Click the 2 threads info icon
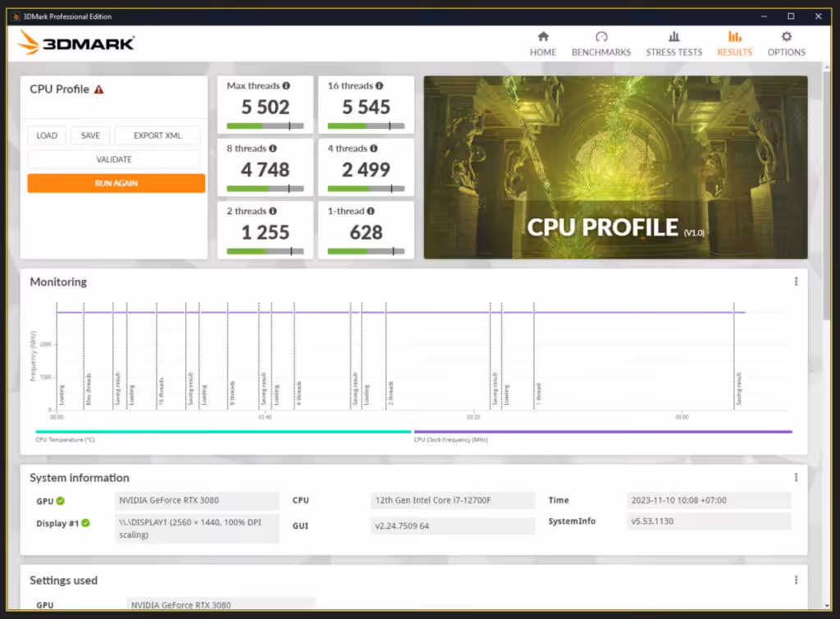The width and height of the screenshot is (840, 619). (272, 211)
